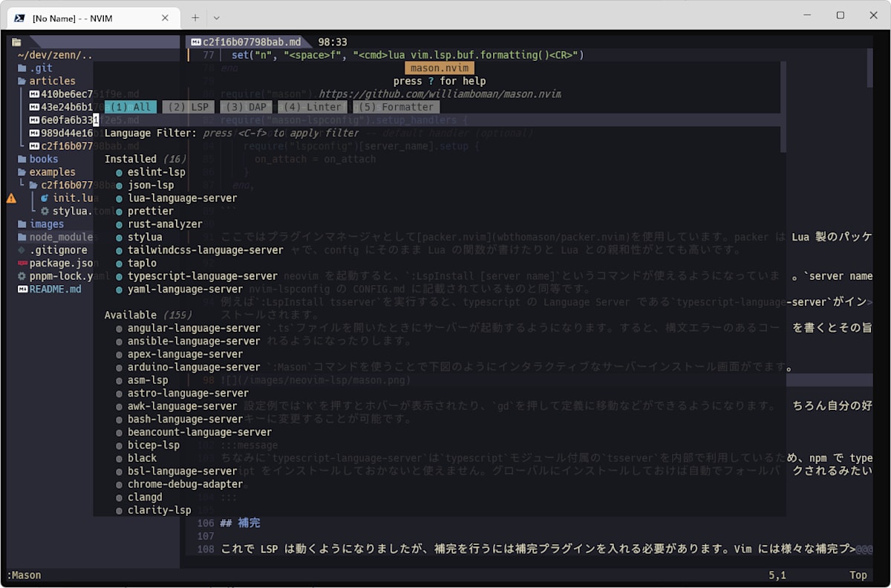The height and width of the screenshot is (588, 891).
Task: Click the tailwindcss-language-server status dot
Action: tap(120, 250)
